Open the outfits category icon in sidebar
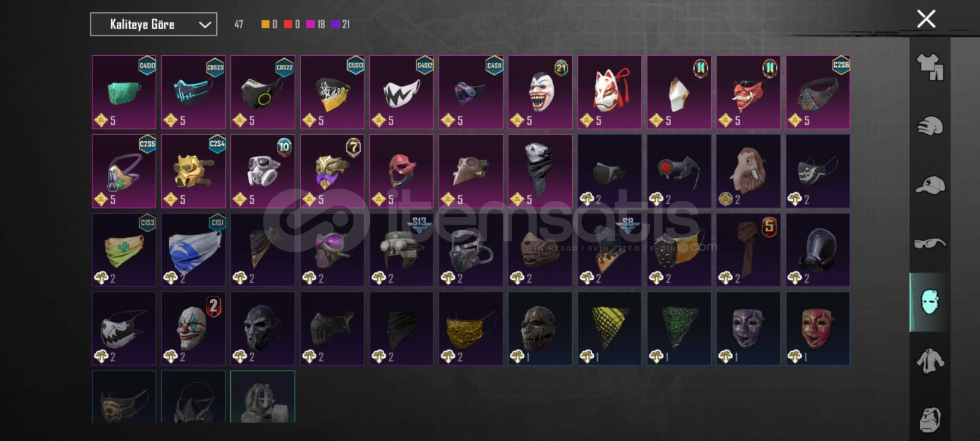The image size is (980, 441). 930,67
